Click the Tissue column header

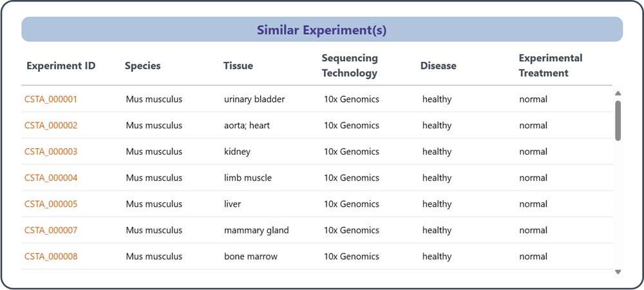[238, 66]
